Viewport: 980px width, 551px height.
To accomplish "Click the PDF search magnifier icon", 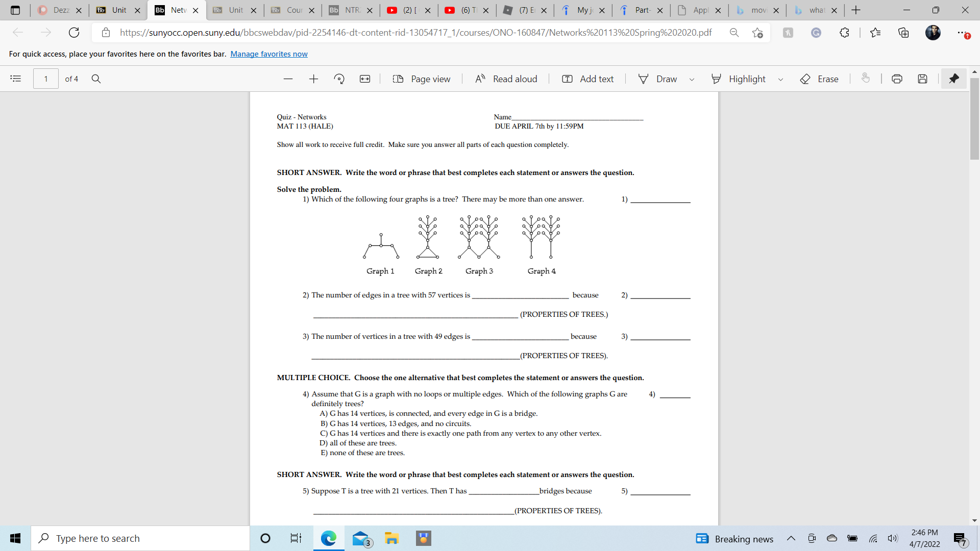I will click(x=96, y=79).
